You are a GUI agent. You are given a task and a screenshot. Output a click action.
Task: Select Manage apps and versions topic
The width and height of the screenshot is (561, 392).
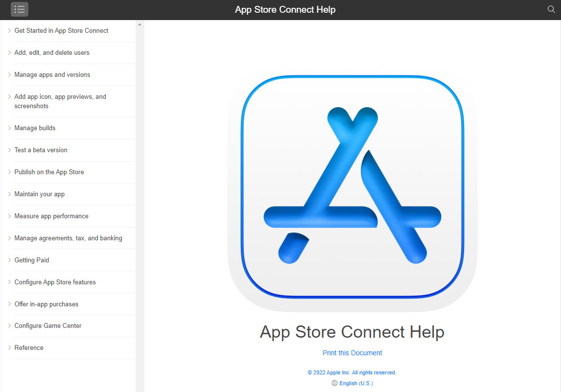[52, 74]
